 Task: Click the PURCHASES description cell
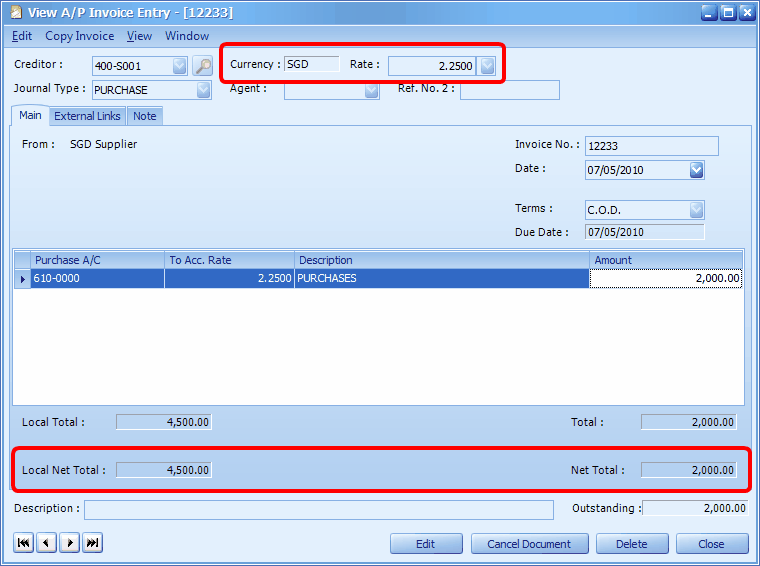pyautogui.click(x=442, y=279)
